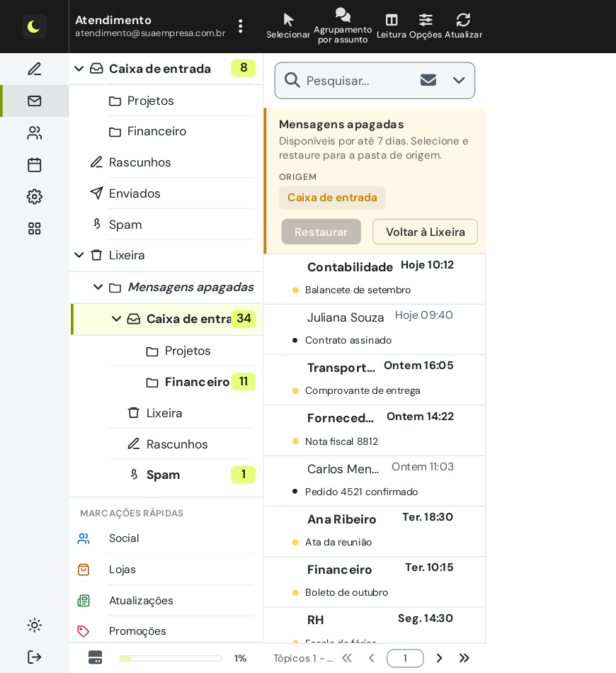The width and height of the screenshot is (616, 673).
Task: Open the Opções toolbar menu
Action: click(426, 26)
